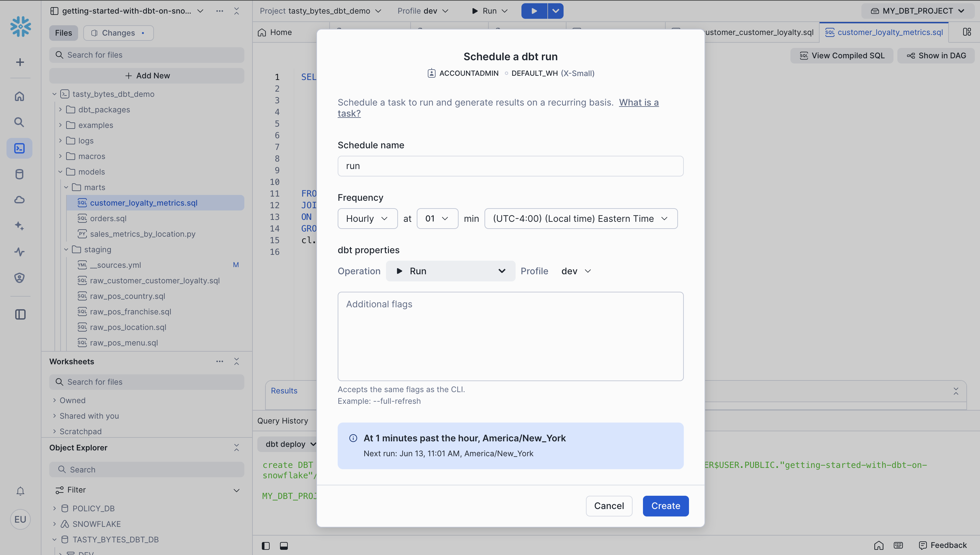This screenshot has width=980, height=555.
Task: Toggle the sidebar panel layout icon
Action: pos(20,314)
